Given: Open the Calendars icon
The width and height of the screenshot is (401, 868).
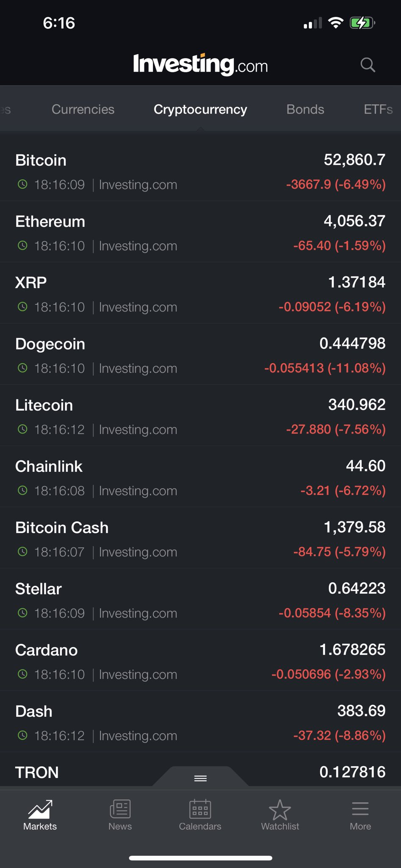Looking at the screenshot, I should pos(200,810).
